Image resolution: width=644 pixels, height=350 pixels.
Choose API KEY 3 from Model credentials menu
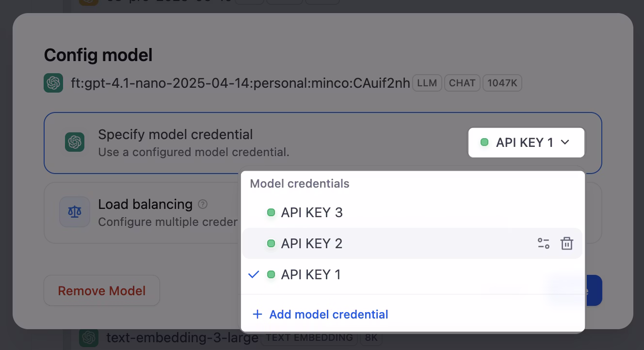312,212
